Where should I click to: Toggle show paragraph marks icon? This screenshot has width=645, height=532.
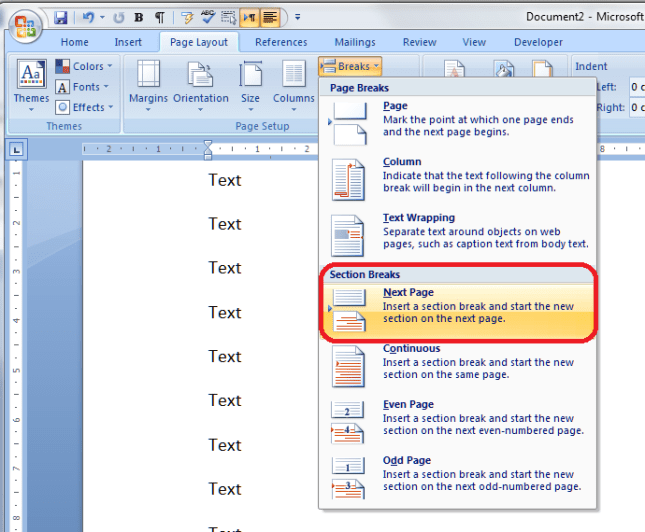(x=160, y=18)
